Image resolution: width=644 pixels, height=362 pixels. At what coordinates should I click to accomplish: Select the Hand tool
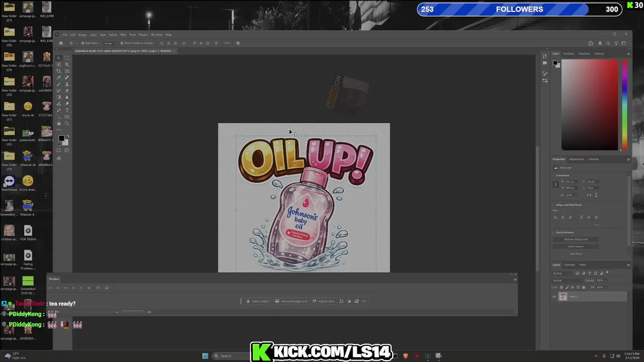(59, 123)
